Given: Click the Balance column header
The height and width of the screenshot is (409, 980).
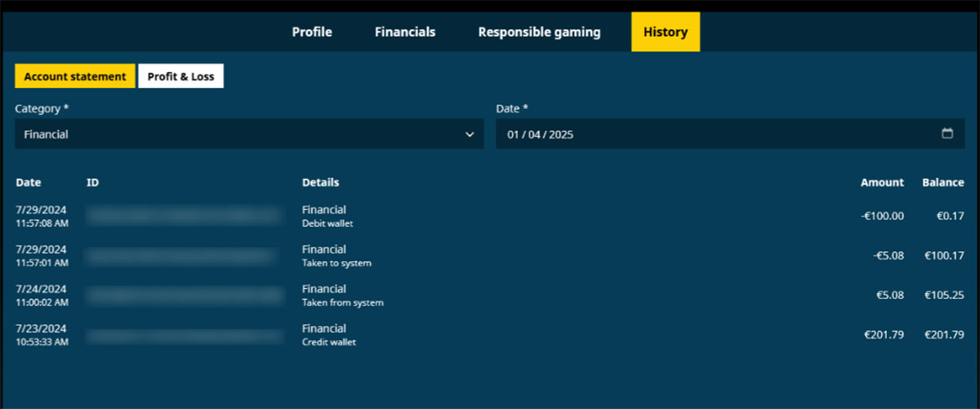Looking at the screenshot, I should pos(943,183).
